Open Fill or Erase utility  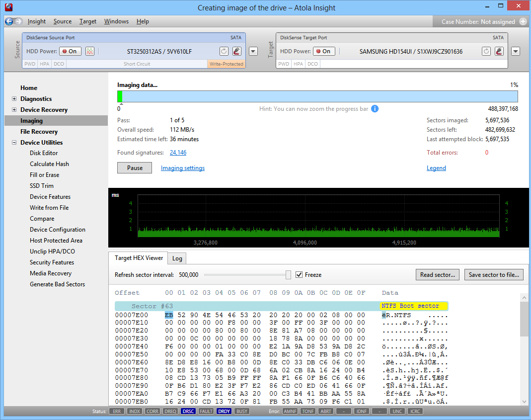(44, 175)
